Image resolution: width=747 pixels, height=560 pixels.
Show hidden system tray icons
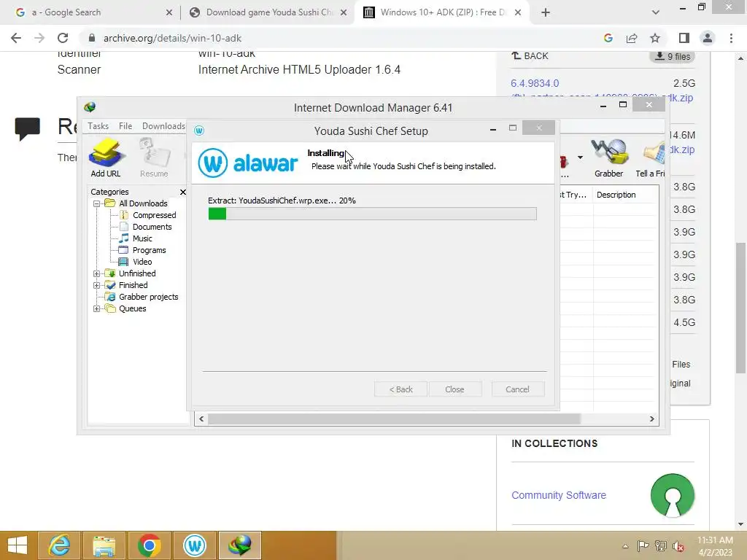(625, 546)
